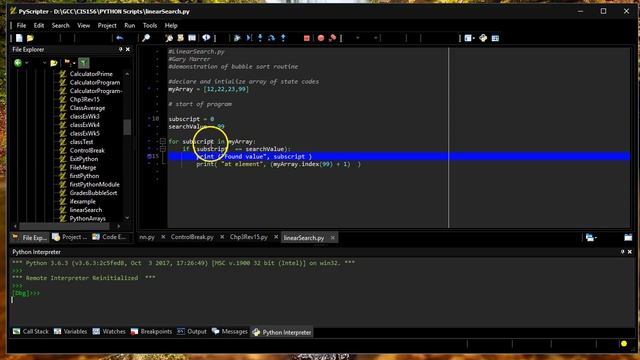Click the Step Out debug icon
The width and height of the screenshot is (640, 360).
tap(283, 38)
